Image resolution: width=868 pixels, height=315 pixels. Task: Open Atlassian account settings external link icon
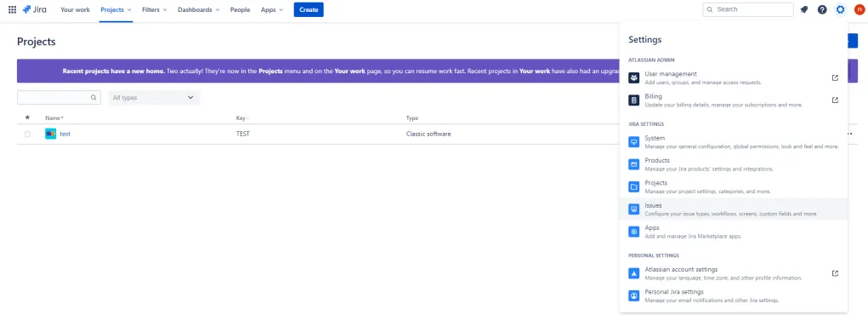click(835, 273)
